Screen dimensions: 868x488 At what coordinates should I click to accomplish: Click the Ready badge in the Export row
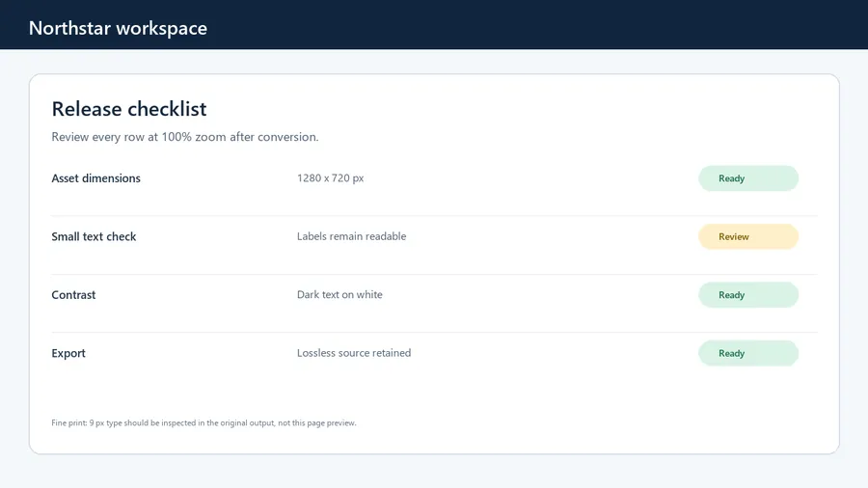(x=748, y=353)
